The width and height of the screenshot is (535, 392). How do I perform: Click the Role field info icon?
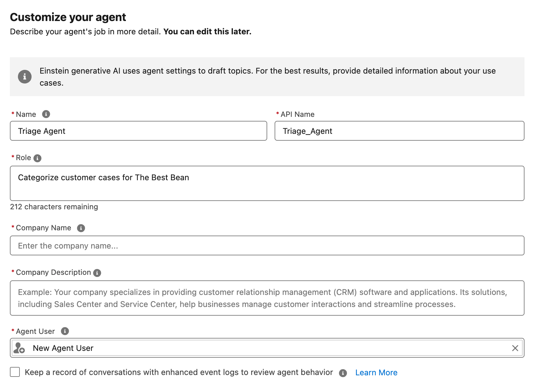[x=37, y=158]
